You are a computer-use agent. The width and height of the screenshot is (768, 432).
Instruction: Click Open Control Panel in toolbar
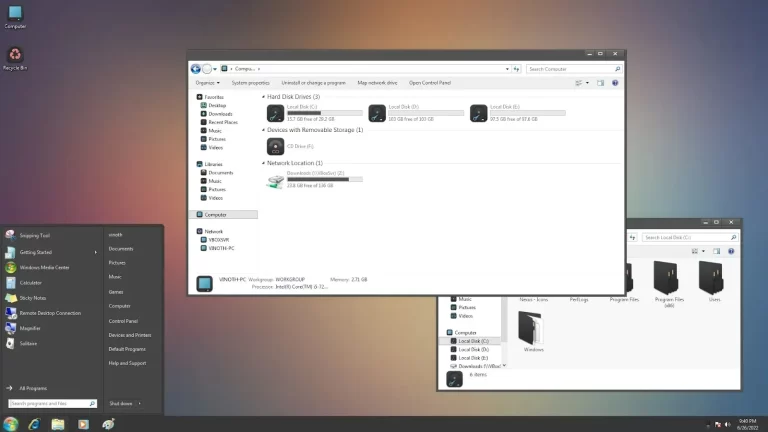tap(430, 83)
